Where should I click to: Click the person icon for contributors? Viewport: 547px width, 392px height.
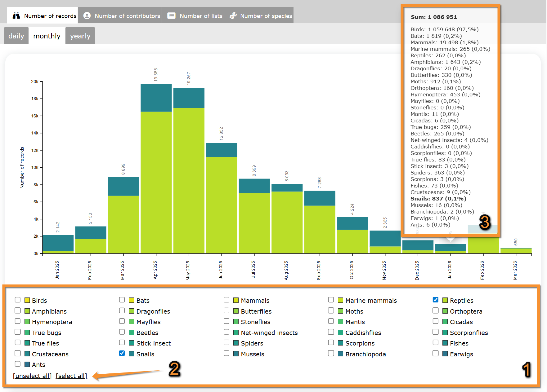pyautogui.click(x=87, y=16)
